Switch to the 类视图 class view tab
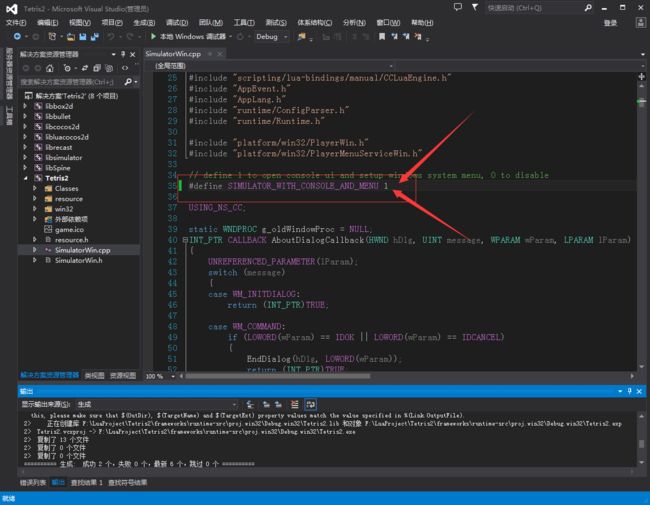 [x=95, y=375]
